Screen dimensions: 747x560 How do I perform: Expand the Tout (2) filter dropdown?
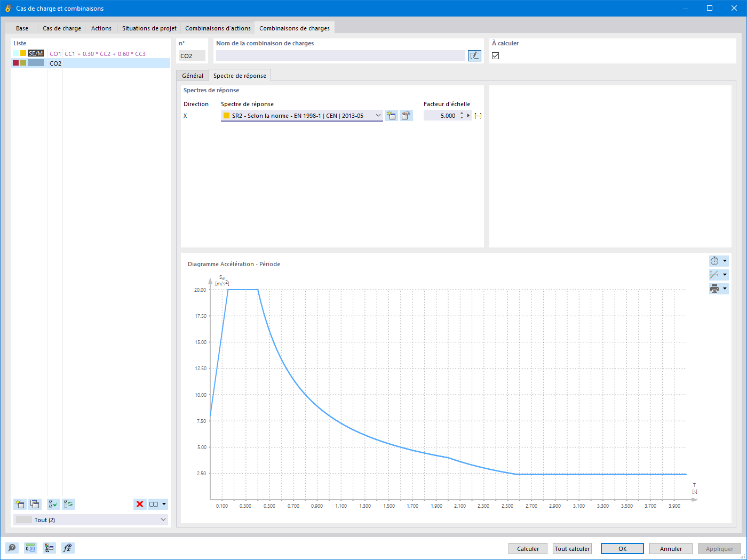pos(91,520)
